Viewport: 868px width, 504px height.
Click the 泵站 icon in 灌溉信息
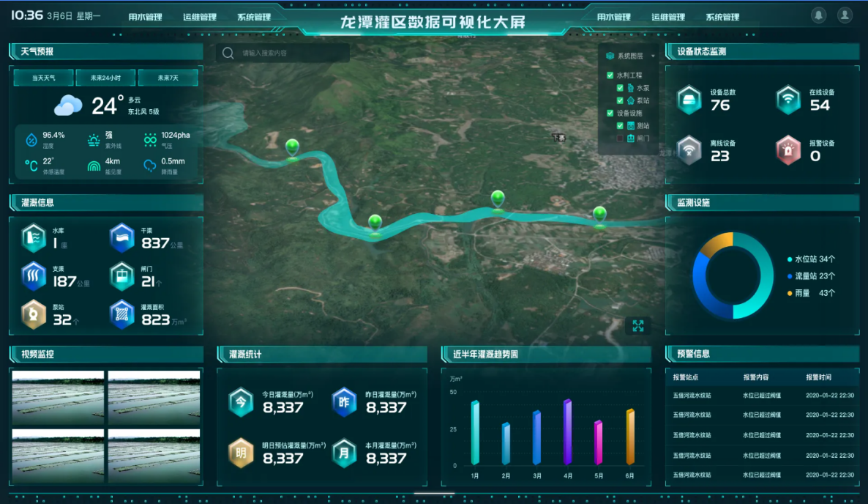click(33, 314)
